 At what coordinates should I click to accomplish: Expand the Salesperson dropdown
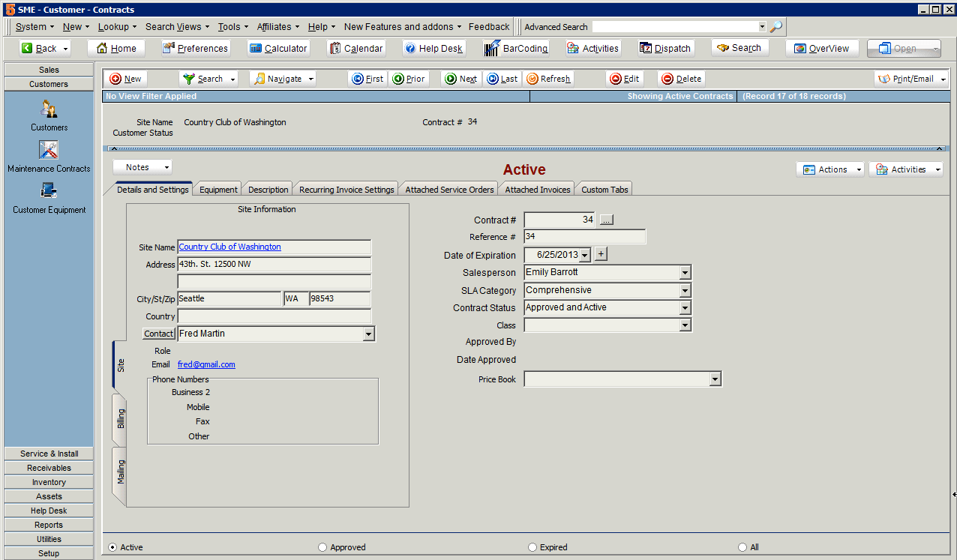(685, 273)
